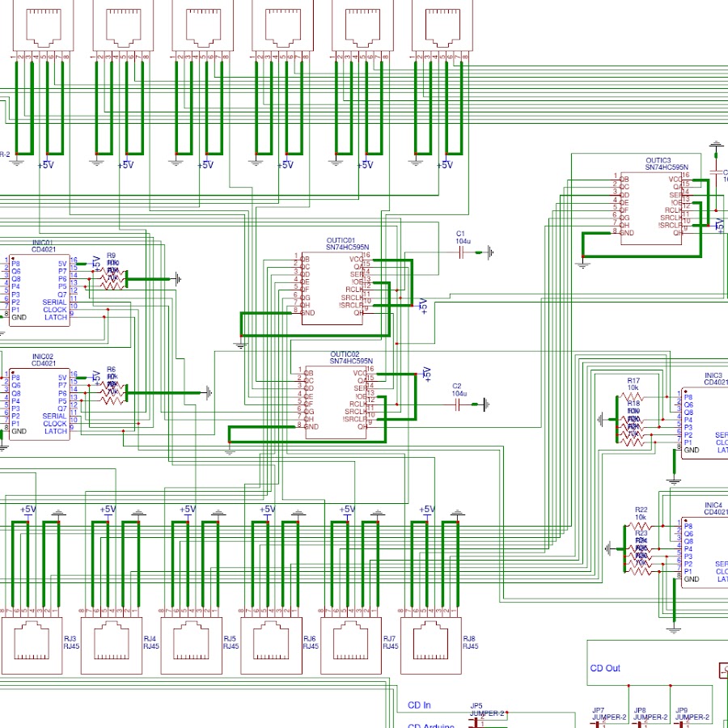Image resolution: width=728 pixels, height=728 pixels.
Task: Click the ground symbol beside R9 resistors
Action: (178, 279)
